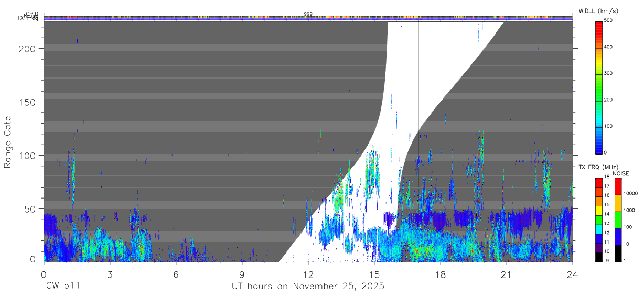Click the 15 hour tick on time axis
This screenshot has height=297, width=644.
(x=374, y=274)
